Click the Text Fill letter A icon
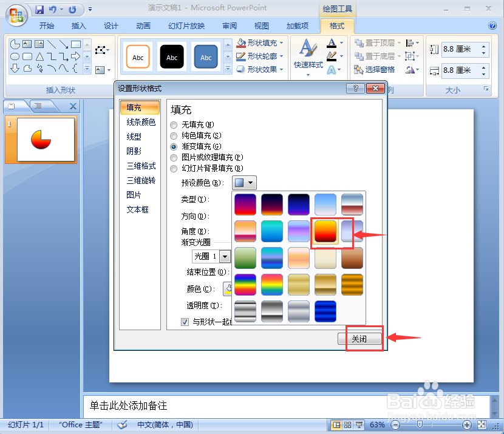The height and width of the screenshot is (434, 504). [x=332, y=42]
